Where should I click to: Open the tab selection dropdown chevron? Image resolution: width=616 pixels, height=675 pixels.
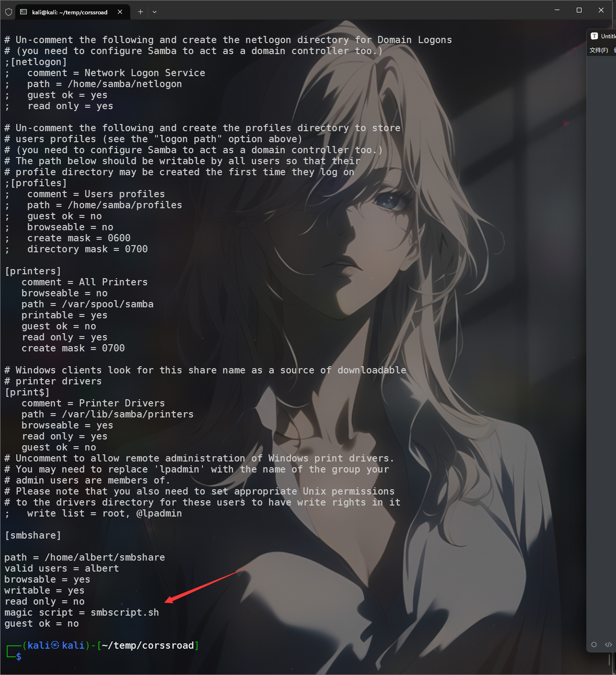click(154, 11)
